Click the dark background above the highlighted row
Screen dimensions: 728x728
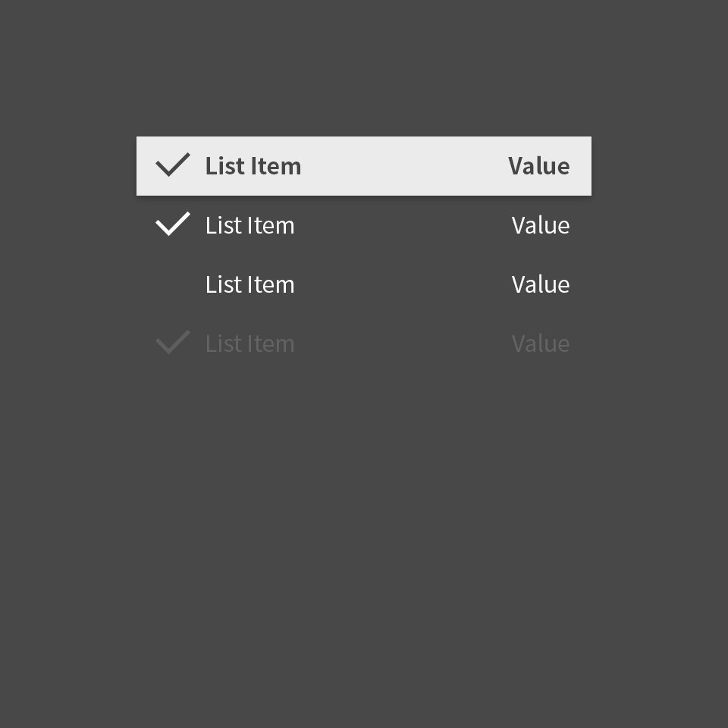(x=364, y=68)
